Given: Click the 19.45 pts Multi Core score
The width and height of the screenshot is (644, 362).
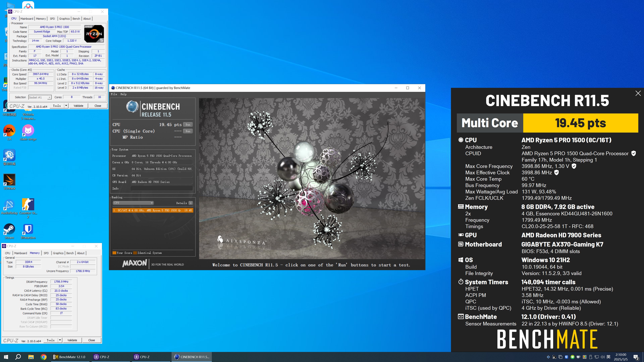Looking at the screenshot, I should [580, 123].
